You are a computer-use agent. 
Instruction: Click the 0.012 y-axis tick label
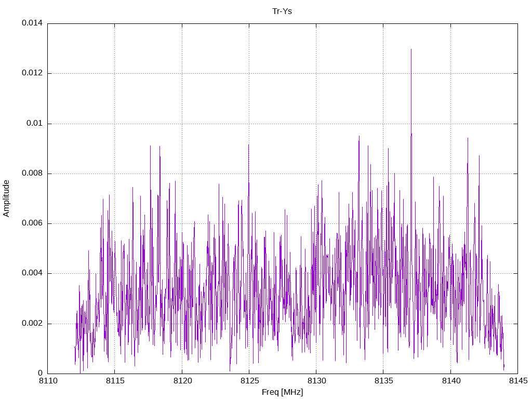pyautogui.click(x=32, y=73)
